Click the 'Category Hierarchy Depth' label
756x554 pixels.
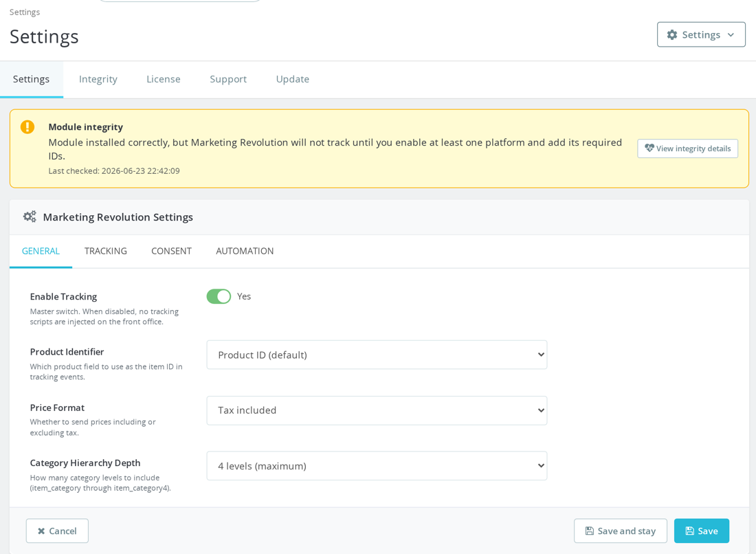tap(85, 463)
